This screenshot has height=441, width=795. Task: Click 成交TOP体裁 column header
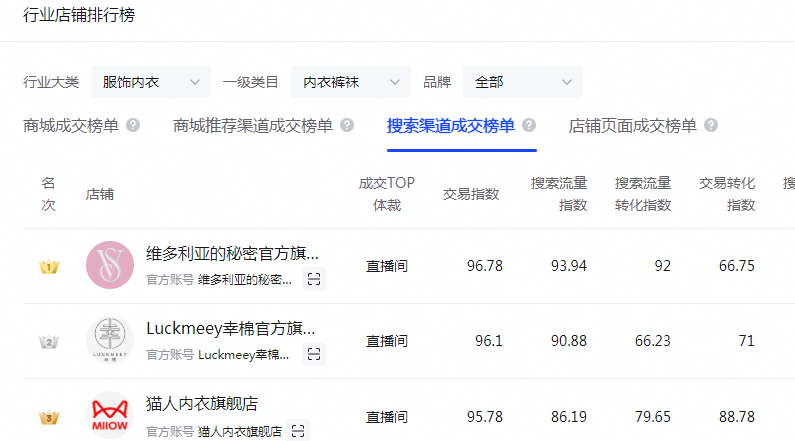coord(387,194)
